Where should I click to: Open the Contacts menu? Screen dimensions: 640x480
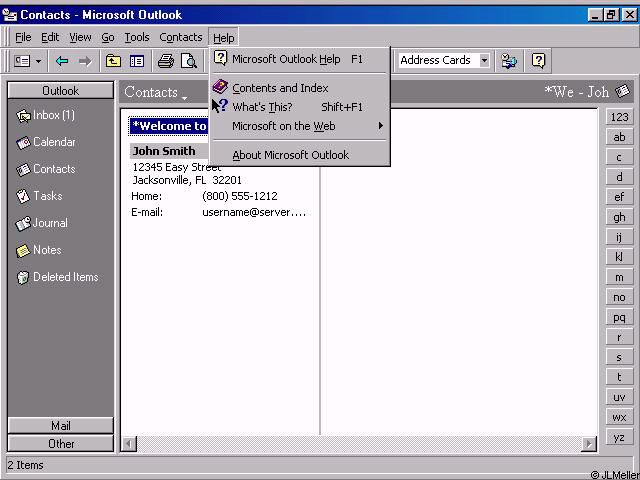tap(181, 38)
